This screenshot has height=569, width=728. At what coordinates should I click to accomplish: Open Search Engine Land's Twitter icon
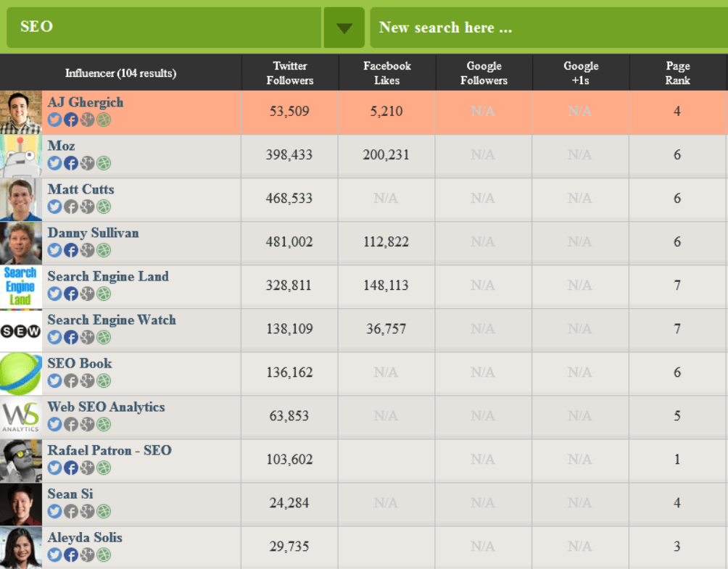click(55, 294)
